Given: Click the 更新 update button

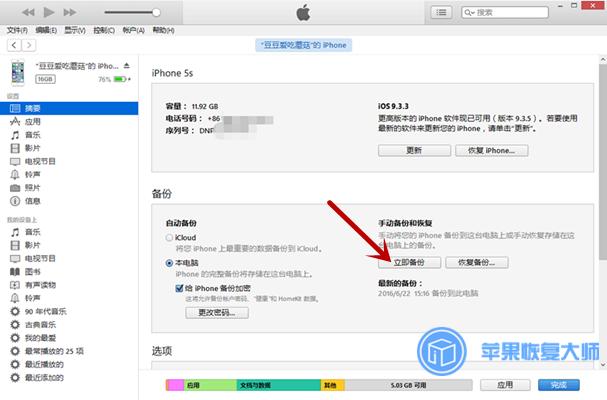Looking at the screenshot, I should pyautogui.click(x=414, y=151).
